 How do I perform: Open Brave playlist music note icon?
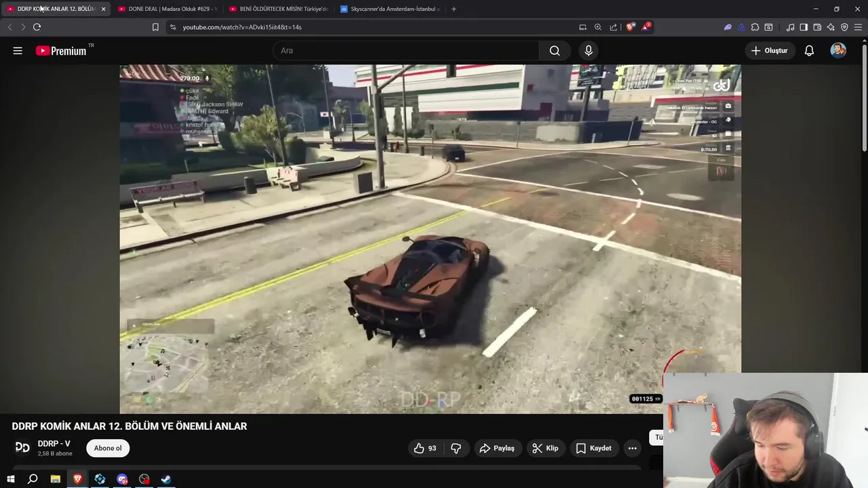click(x=790, y=27)
